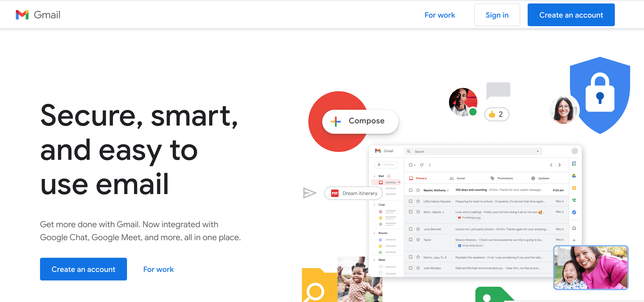Star the Martin, Jaya, Ty email
The height and width of the screenshot is (302, 644).
pyautogui.click(x=418, y=257)
